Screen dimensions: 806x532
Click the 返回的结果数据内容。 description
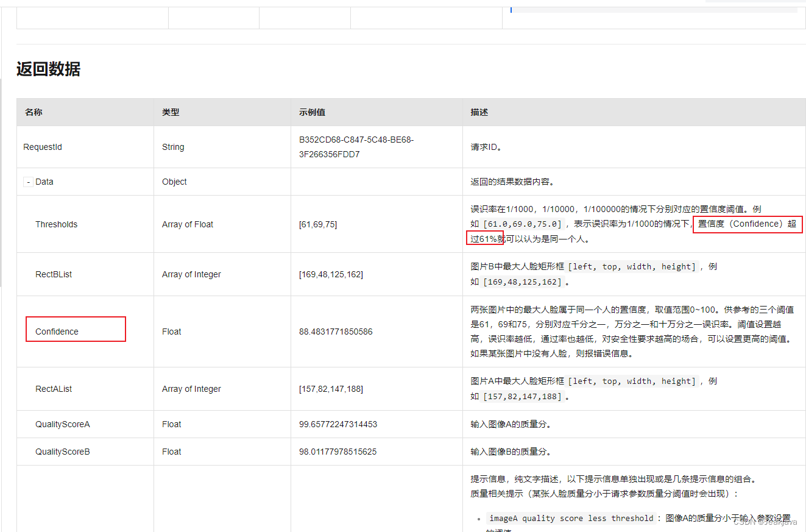(x=512, y=182)
